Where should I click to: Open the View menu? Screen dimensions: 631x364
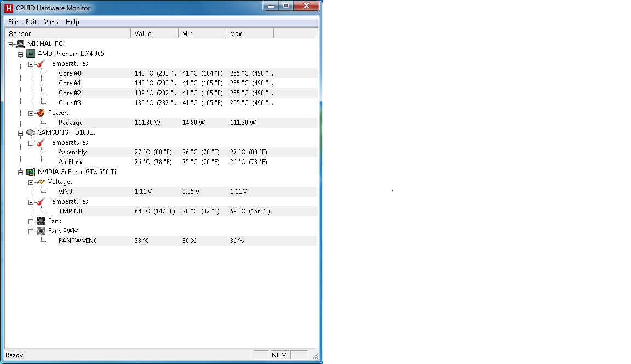51,22
